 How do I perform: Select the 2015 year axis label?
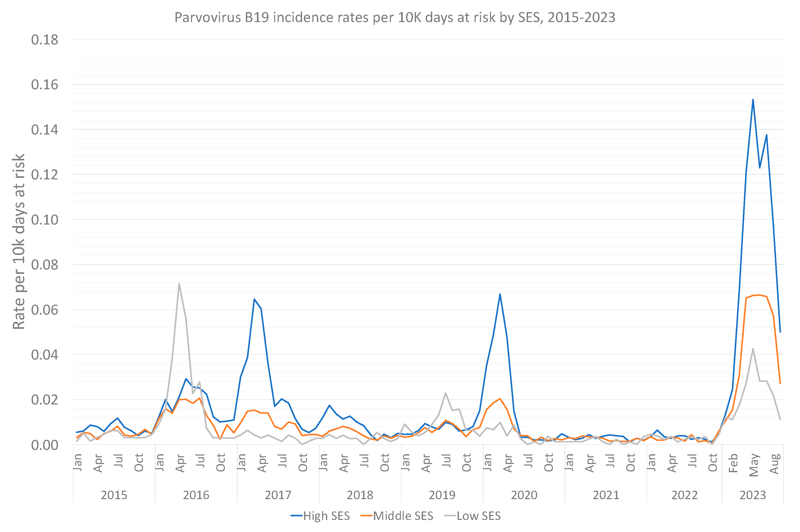click(114, 495)
